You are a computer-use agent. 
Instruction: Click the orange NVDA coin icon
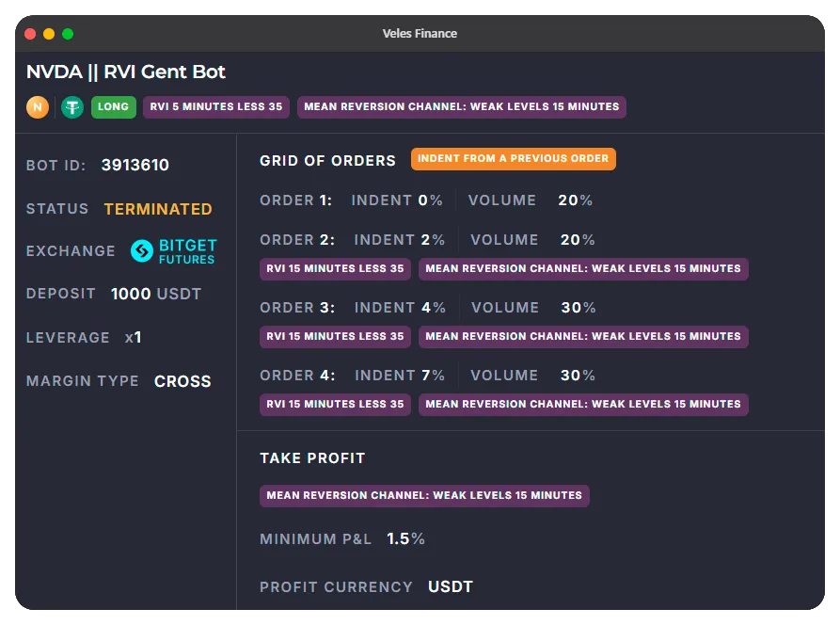pos(38,107)
